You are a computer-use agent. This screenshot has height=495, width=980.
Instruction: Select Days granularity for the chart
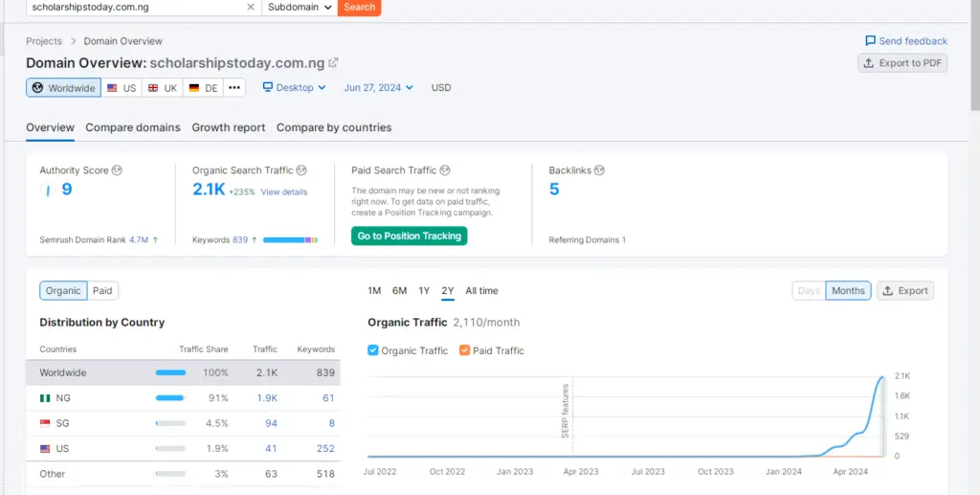tap(809, 291)
